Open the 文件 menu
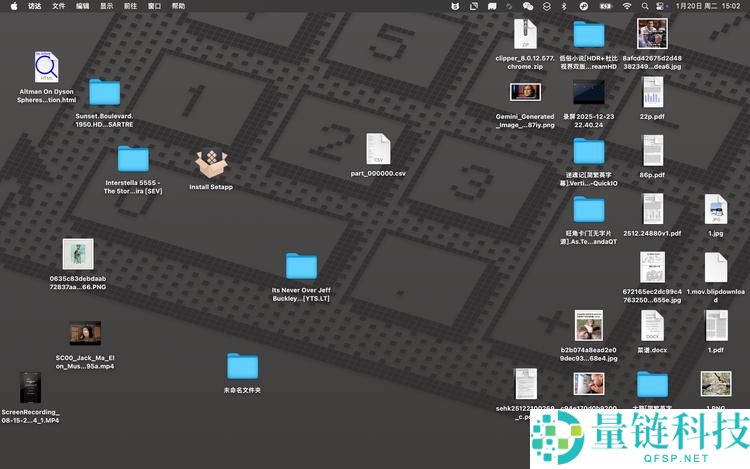Screen dimensions: 750x469 [58, 6]
